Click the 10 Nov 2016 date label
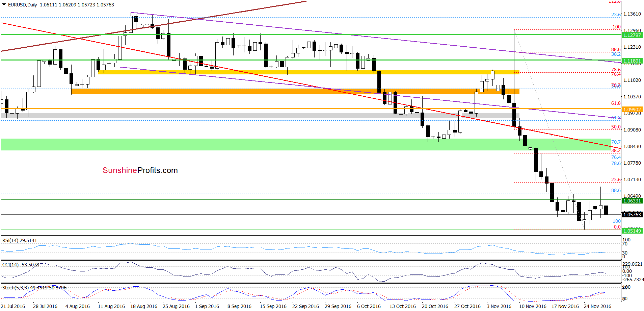This screenshot has height=311, width=644. click(x=533, y=306)
